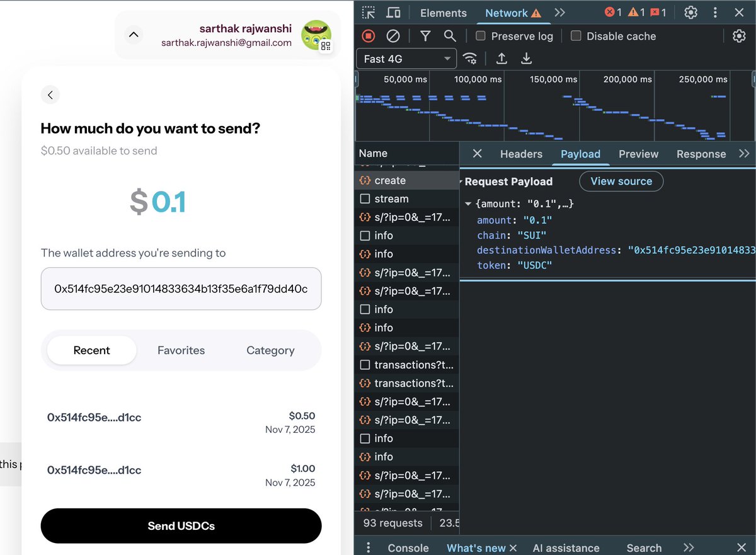Click the yellow warning count badge
Image resolution: width=756 pixels, height=555 pixels.
(x=636, y=13)
